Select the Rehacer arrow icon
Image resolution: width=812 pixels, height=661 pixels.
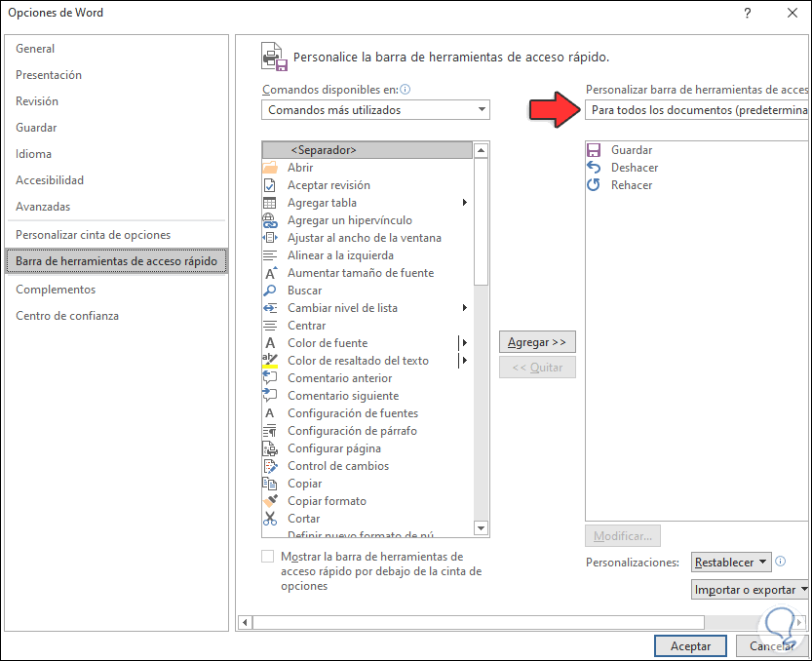[594, 185]
